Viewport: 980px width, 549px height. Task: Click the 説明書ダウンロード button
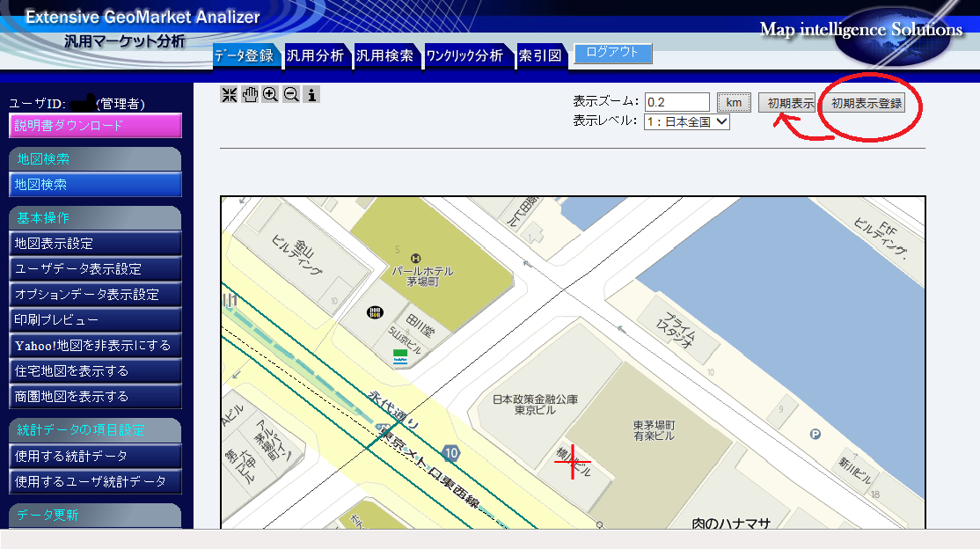pyautogui.click(x=96, y=125)
